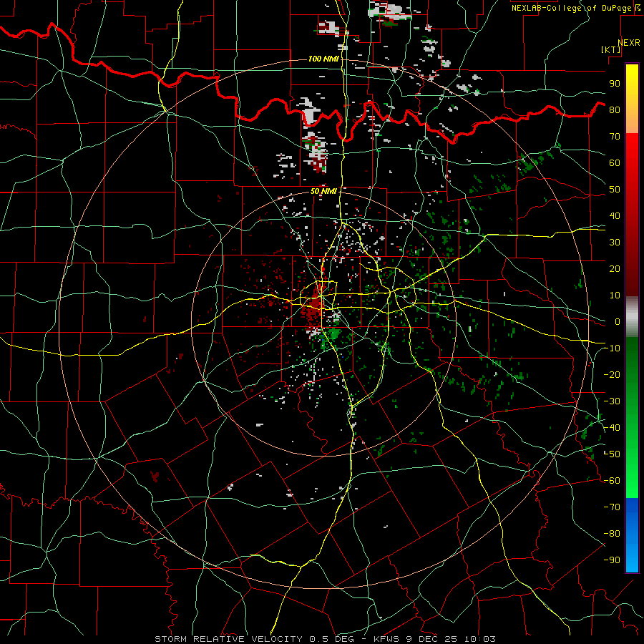The width and height of the screenshot is (644, 644).
Task: Click the 70 value on velocity scale
Action: click(615, 137)
